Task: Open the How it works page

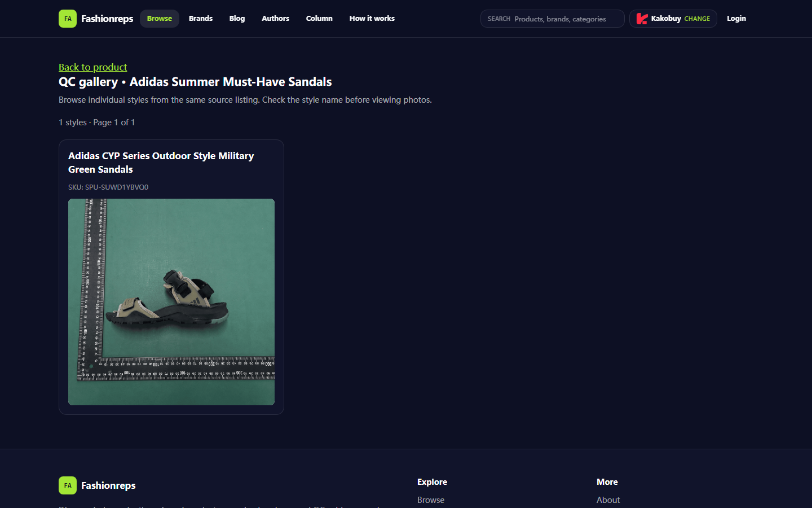Action: tap(372, 19)
